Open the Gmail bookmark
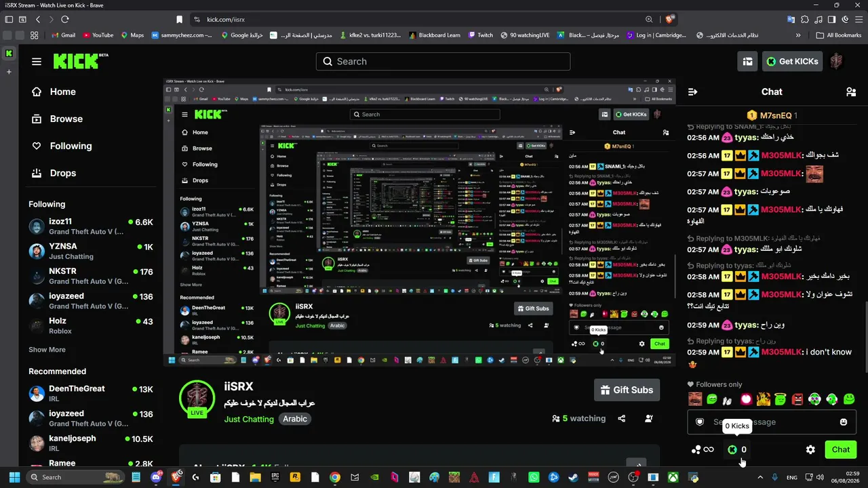Viewport: 868px width, 488px height. tap(63, 35)
